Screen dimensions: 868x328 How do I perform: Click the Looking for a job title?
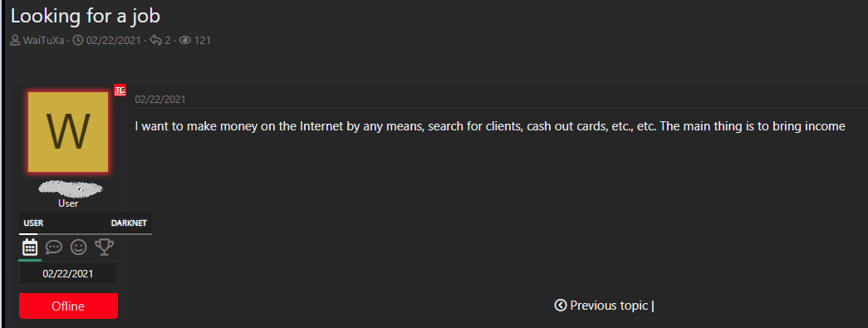tap(86, 16)
